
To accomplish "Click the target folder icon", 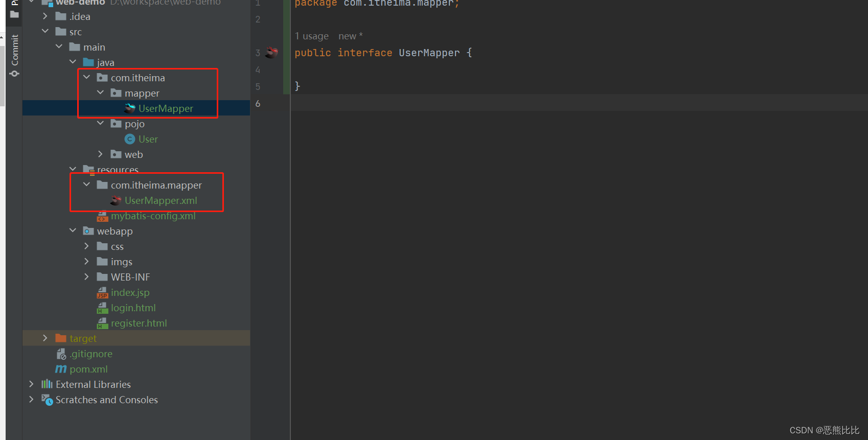I will 61,338.
